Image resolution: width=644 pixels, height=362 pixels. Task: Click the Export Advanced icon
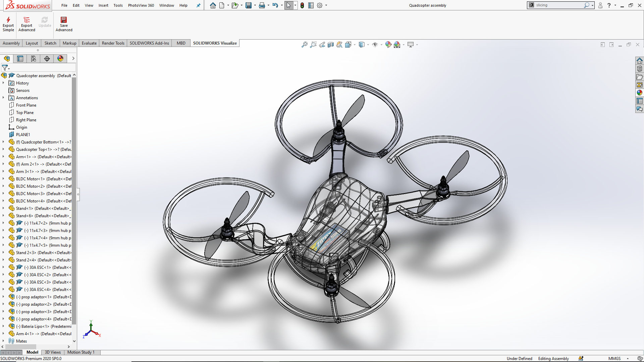pos(27,24)
